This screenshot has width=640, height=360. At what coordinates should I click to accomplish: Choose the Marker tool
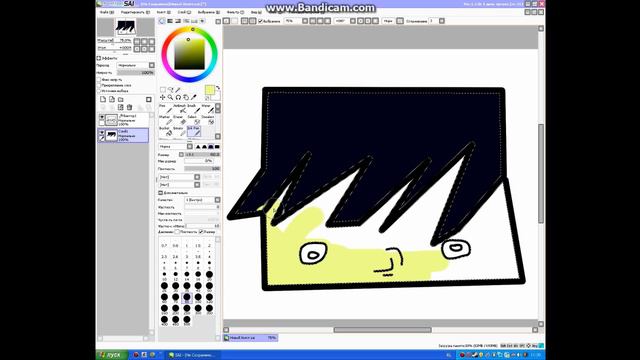[x=165, y=120]
